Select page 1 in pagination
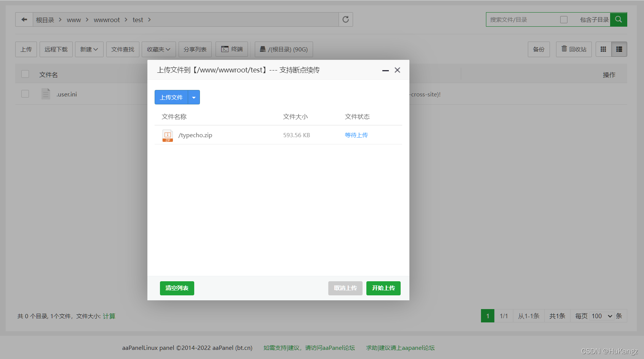The image size is (644, 359). [488, 316]
